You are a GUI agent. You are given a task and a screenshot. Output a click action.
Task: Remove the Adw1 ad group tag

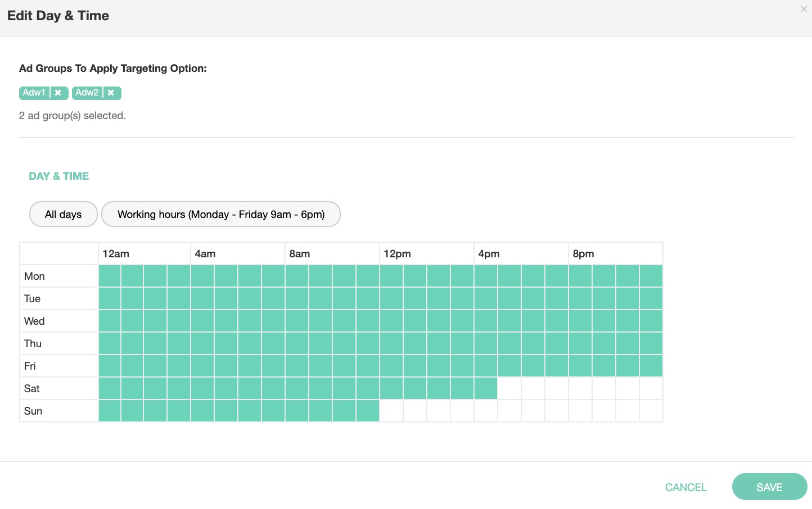click(58, 93)
